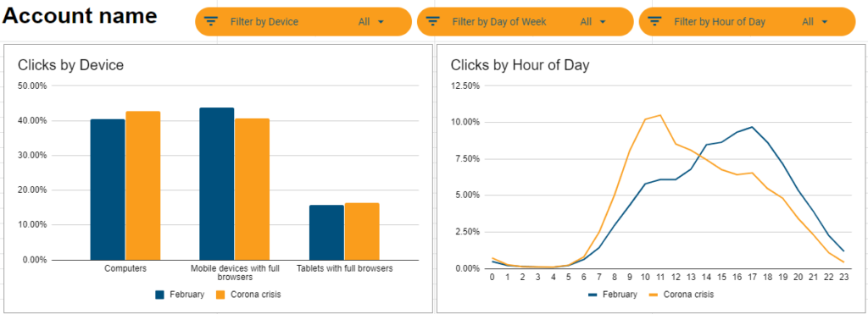Click the blue February bar for Mobile devices
This screenshot has height=314, width=868.
pos(217,184)
